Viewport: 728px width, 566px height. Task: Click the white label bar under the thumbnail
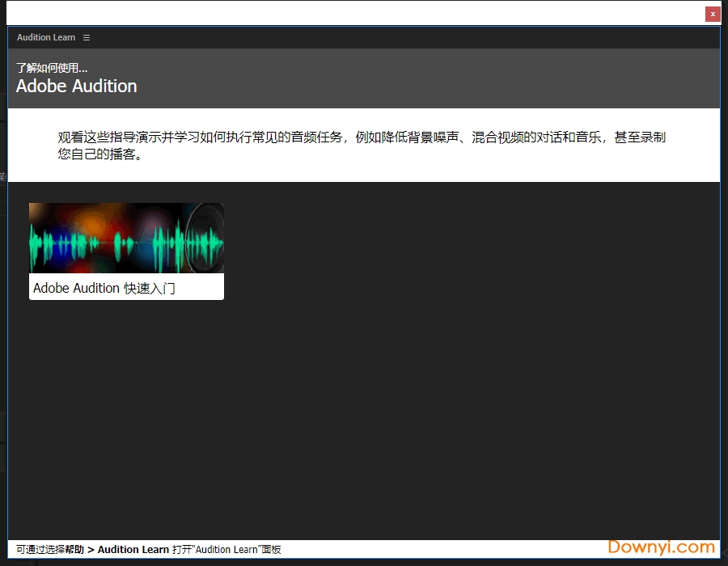coord(126,287)
